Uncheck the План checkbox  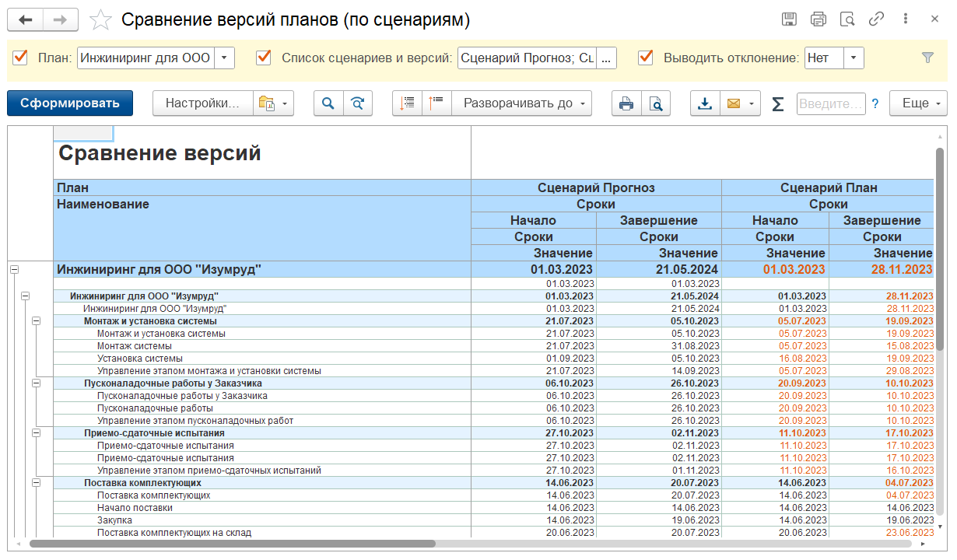click(21, 57)
